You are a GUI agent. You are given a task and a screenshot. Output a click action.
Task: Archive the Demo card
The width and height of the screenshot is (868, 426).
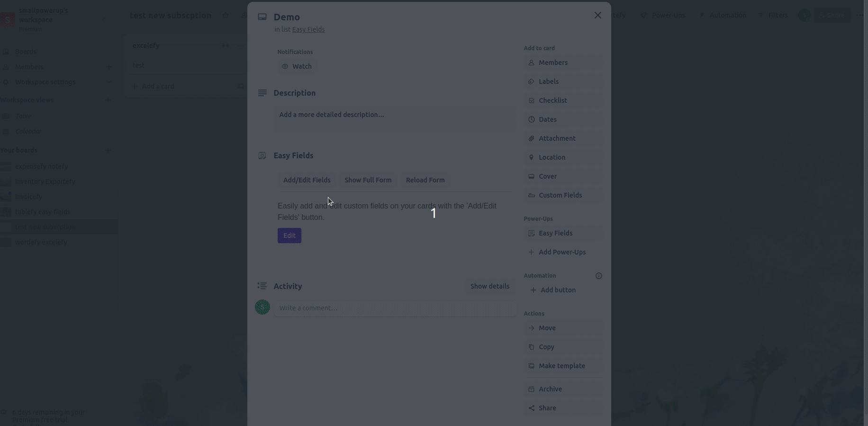point(550,389)
